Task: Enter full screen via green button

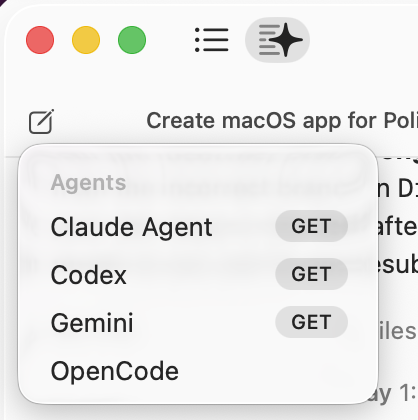Action: (132, 40)
